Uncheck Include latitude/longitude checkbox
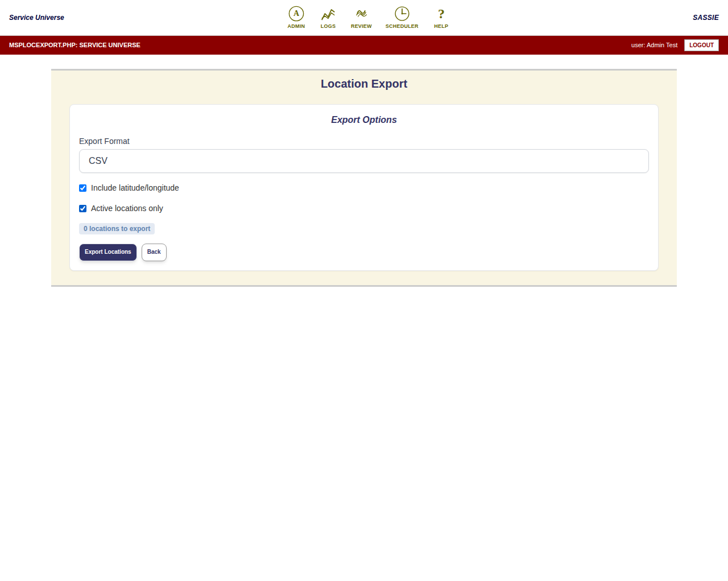Image resolution: width=728 pixels, height=581 pixels. click(83, 188)
